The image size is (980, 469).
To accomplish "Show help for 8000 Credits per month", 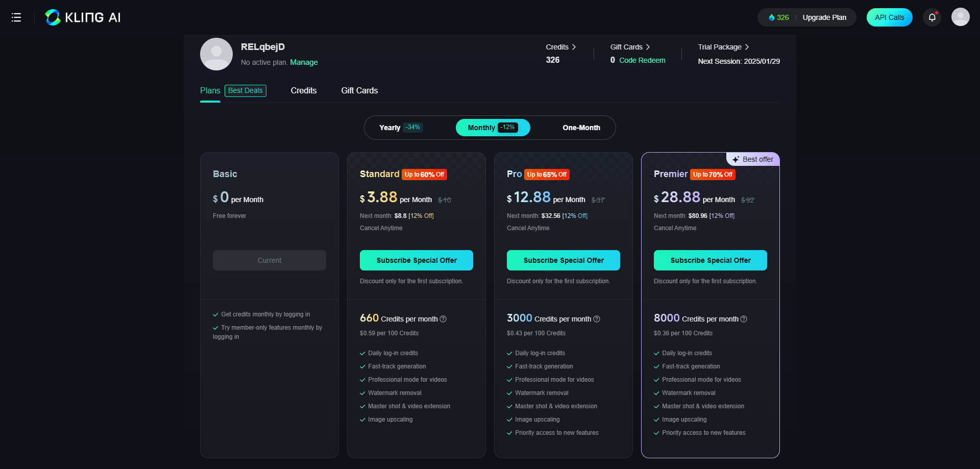I will (744, 319).
